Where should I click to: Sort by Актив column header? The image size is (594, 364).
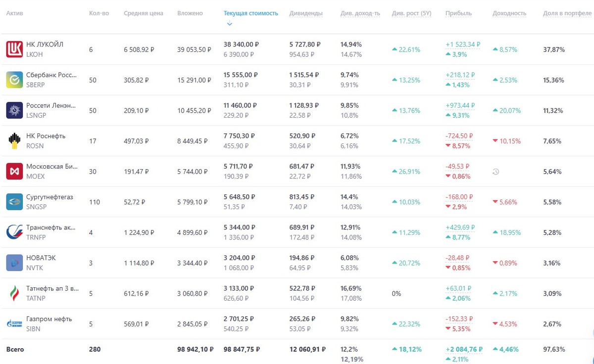coord(14,13)
